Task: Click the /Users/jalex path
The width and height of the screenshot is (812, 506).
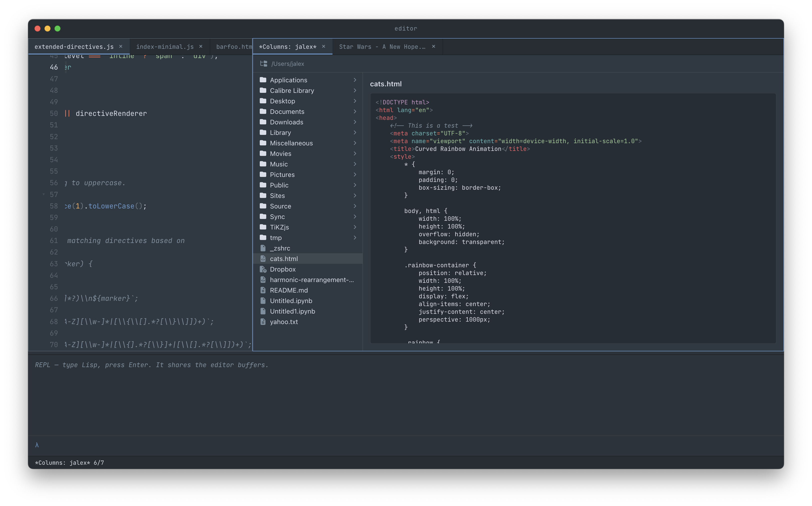Action: [x=287, y=64]
